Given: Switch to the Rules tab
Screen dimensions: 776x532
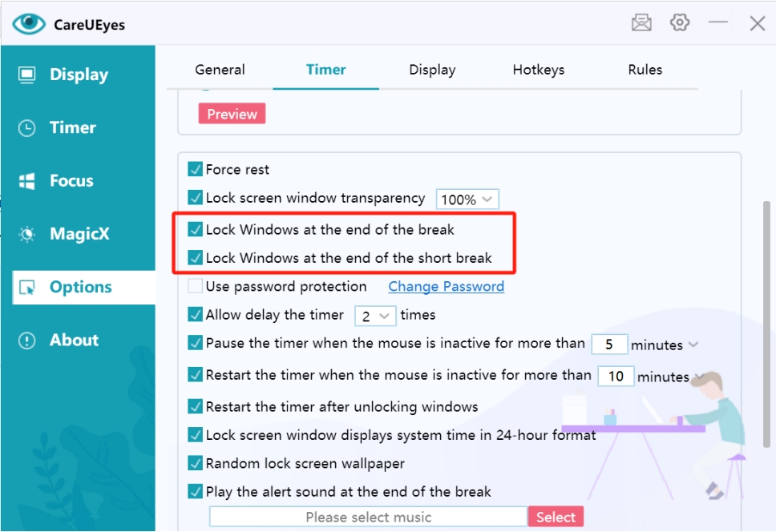Looking at the screenshot, I should (645, 70).
